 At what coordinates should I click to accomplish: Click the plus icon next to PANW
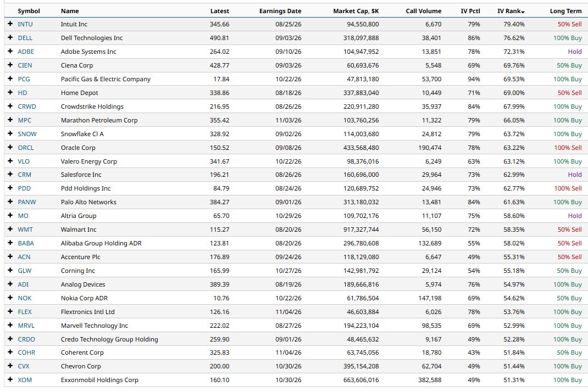point(10,201)
